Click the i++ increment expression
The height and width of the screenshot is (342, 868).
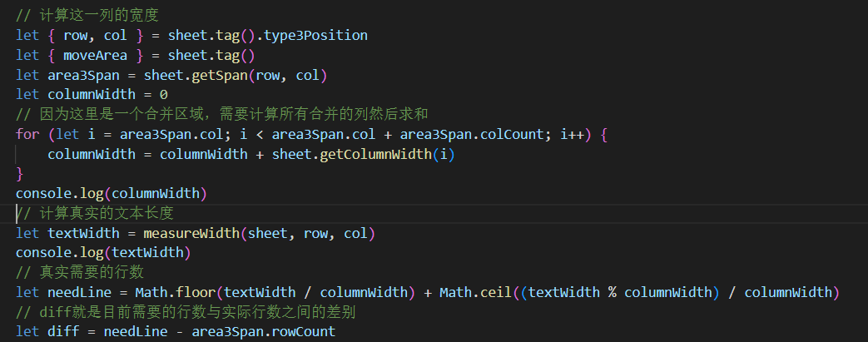[569, 134]
